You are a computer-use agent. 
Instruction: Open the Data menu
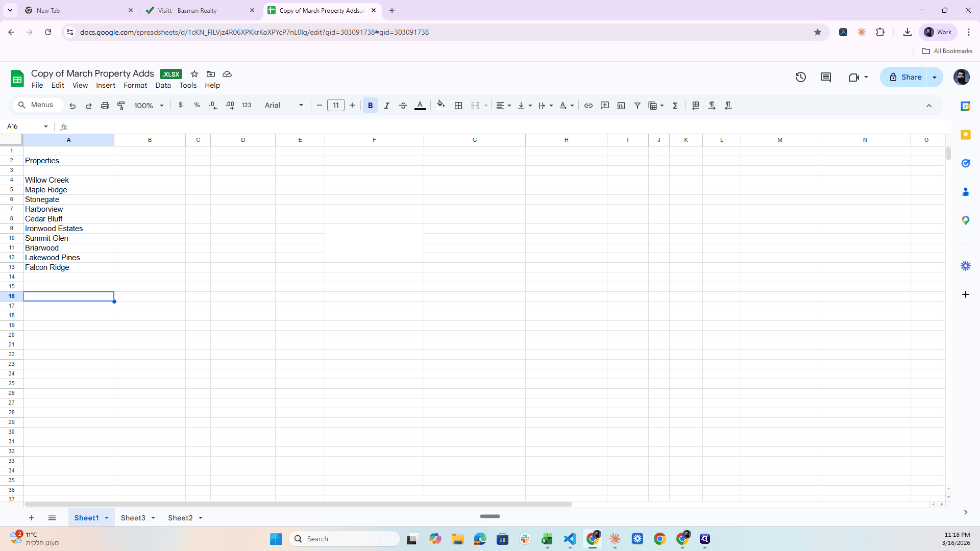click(x=163, y=85)
